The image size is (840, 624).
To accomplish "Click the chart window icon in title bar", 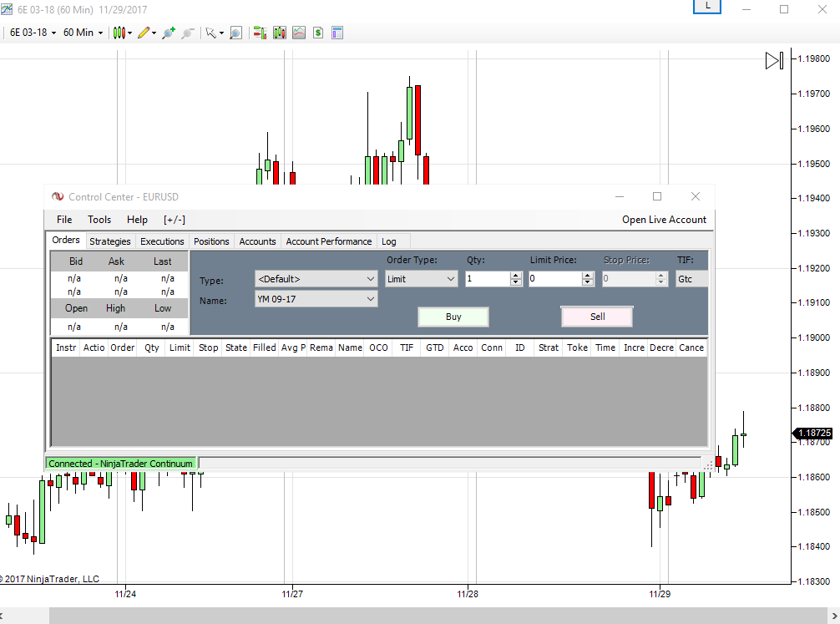I will click(x=7, y=9).
